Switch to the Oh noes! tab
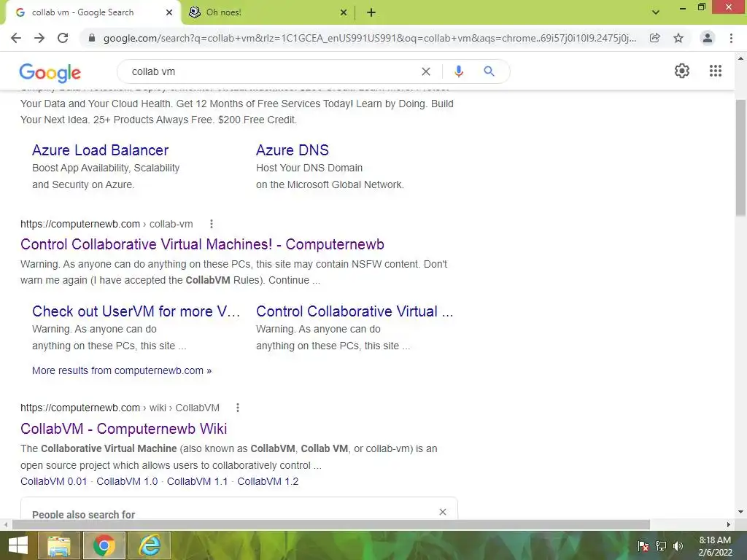The image size is (747, 560). point(268,13)
